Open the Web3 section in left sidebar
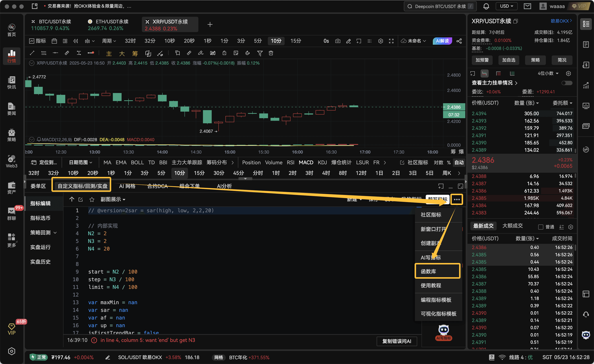Viewport: 594px width, 364px height. point(11,162)
